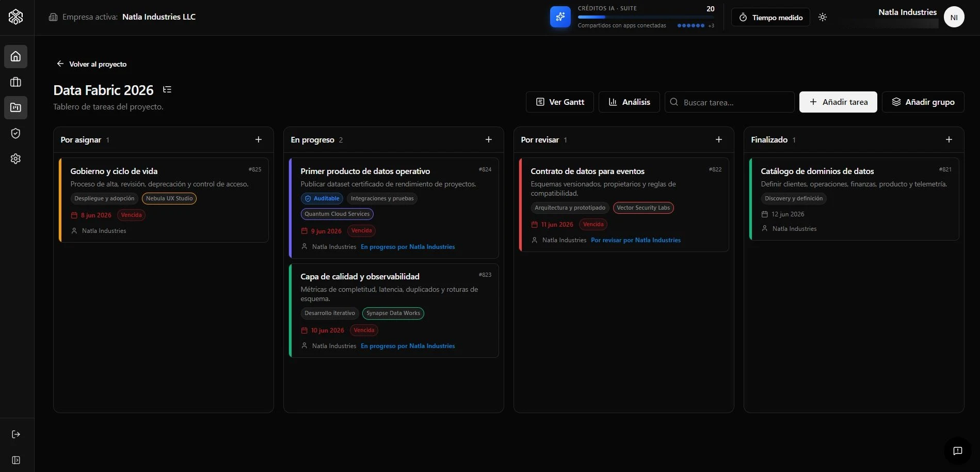Open the Análisis view
Viewport: 980px width, 472px height.
coord(629,102)
